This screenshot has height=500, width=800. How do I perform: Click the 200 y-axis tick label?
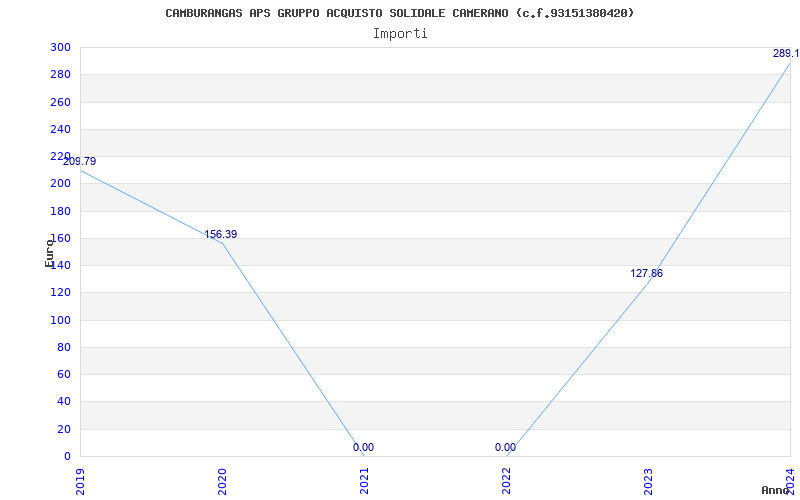pos(60,184)
